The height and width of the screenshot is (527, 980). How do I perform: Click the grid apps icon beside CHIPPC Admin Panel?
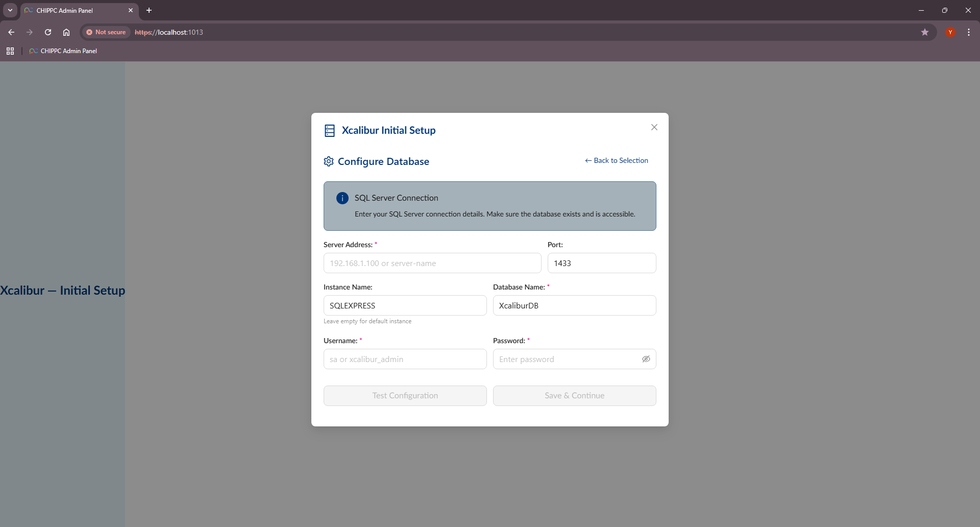(x=10, y=51)
